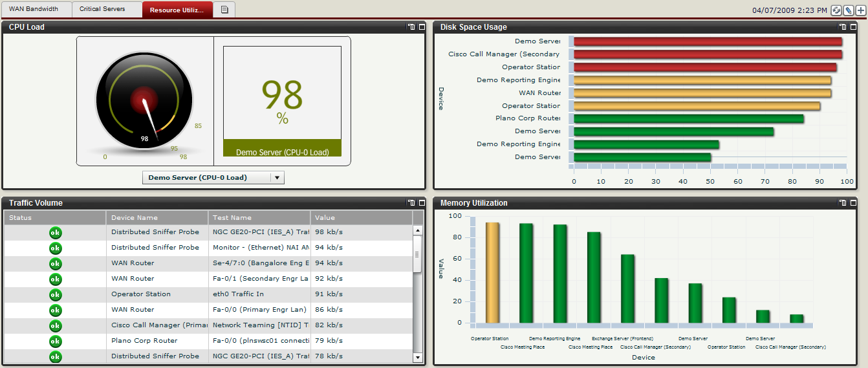Click the refresh dashboard icon
The image size is (868, 368).
(x=836, y=10)
